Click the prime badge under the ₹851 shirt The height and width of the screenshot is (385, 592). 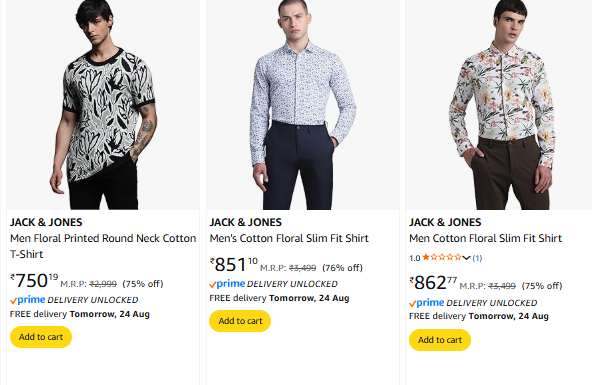click(x=227, y=284)
